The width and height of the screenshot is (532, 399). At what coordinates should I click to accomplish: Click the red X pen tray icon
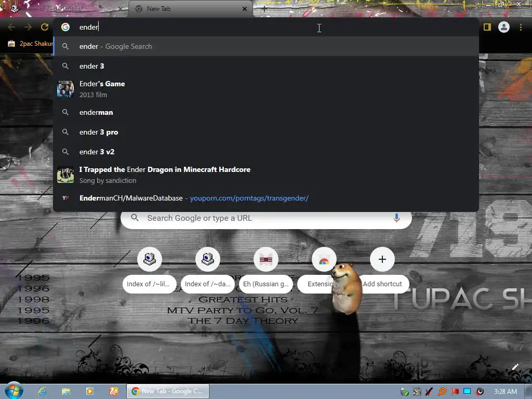(429, 392)
